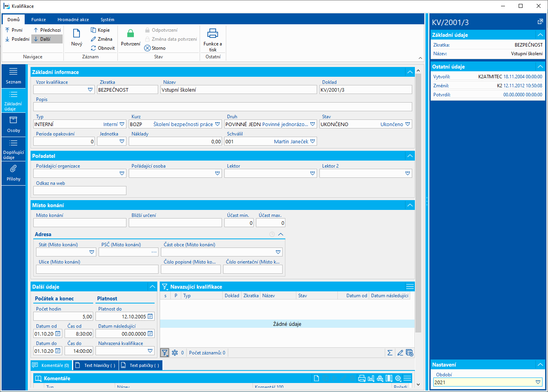This screenshot has width=548, height=392.
Task: Click the Změna button in Záznam group
Action: tap(101, 39)
